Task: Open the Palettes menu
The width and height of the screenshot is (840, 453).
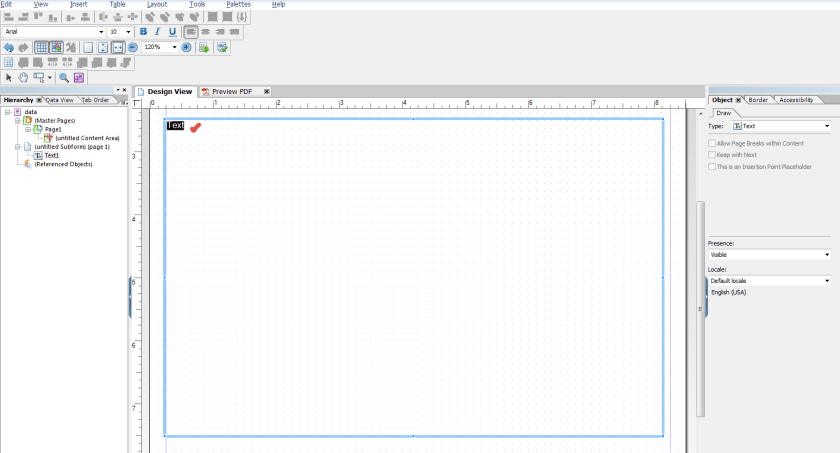Action: click(238, 4)
